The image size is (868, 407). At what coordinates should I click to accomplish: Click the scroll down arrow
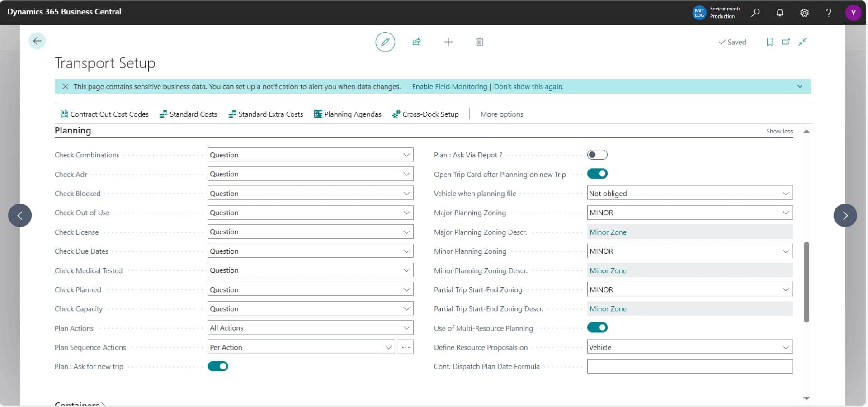tap(806, 398)
